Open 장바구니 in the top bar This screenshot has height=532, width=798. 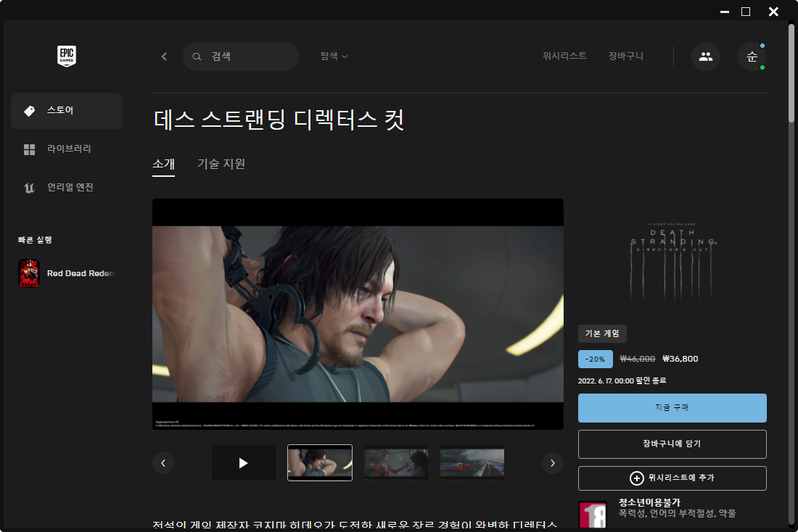pos(626,56)
